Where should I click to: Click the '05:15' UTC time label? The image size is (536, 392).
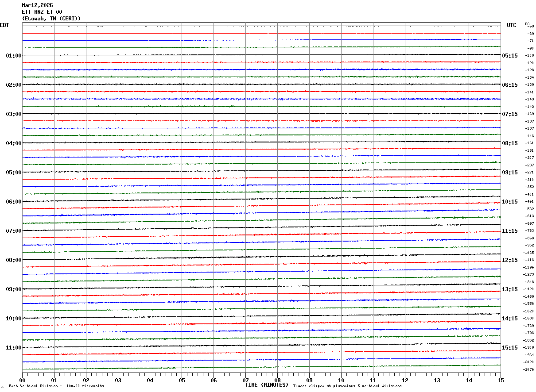510,56
